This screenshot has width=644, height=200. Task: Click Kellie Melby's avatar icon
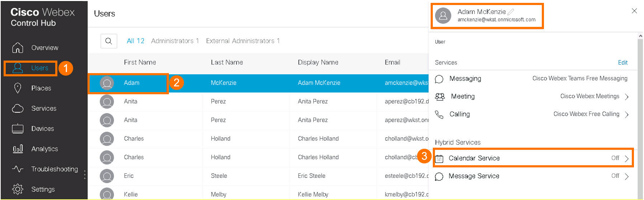coord(107,194)
